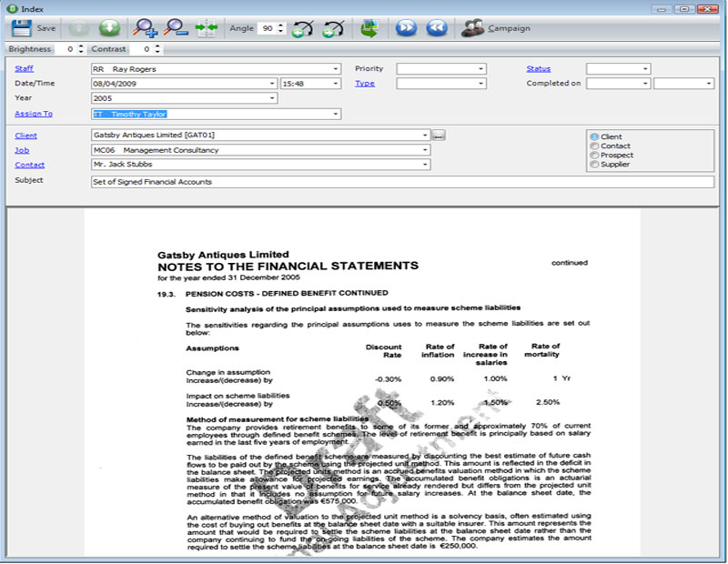728x564 pixels.
Task: Increase Contrast with the up spinner arrow
Action: [x=157, y=46]
